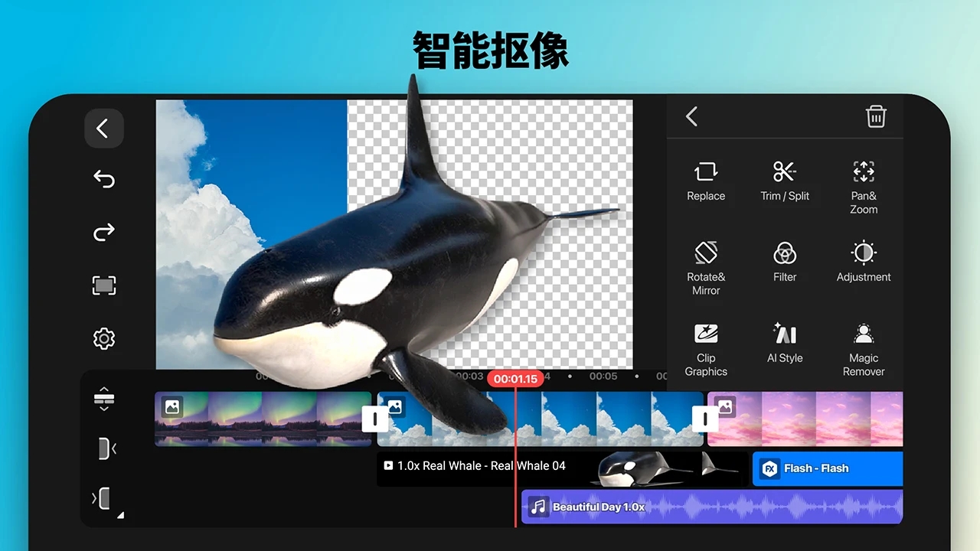980x551 pixels.
Task: Delete the selected clip with trash icon
Action: click(876, 116)
